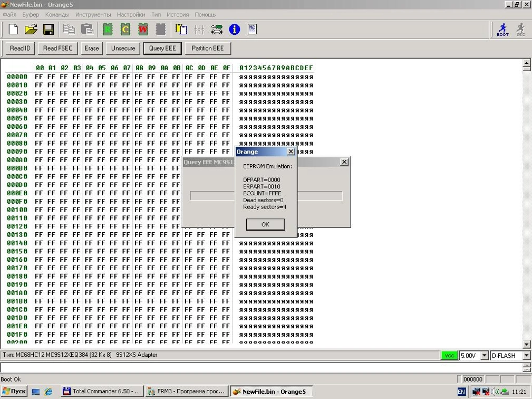Image resolution: width=532 pixels, height=399 pixels.
Task: Open the Помощь menu
Action: tap(205, 15)
